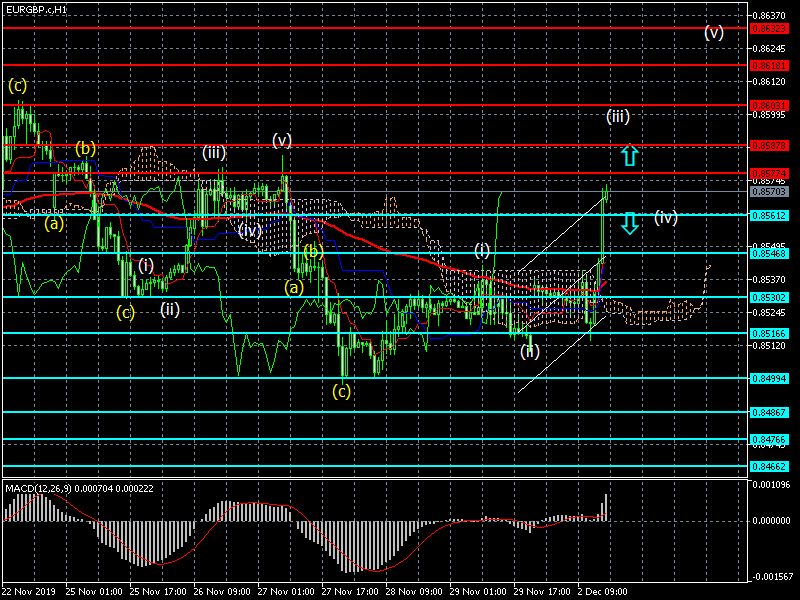
Task: Click the MACD 0.000000 zero-level scale value
Action: pyautogui.click(x=772, y=521)
